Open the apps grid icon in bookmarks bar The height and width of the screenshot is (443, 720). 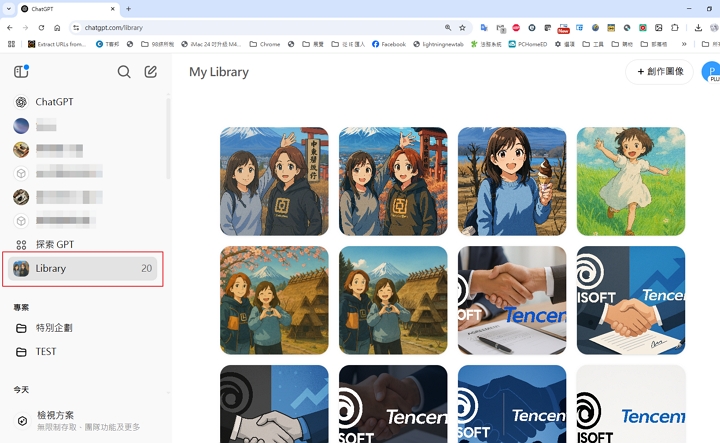coord(11,44)
